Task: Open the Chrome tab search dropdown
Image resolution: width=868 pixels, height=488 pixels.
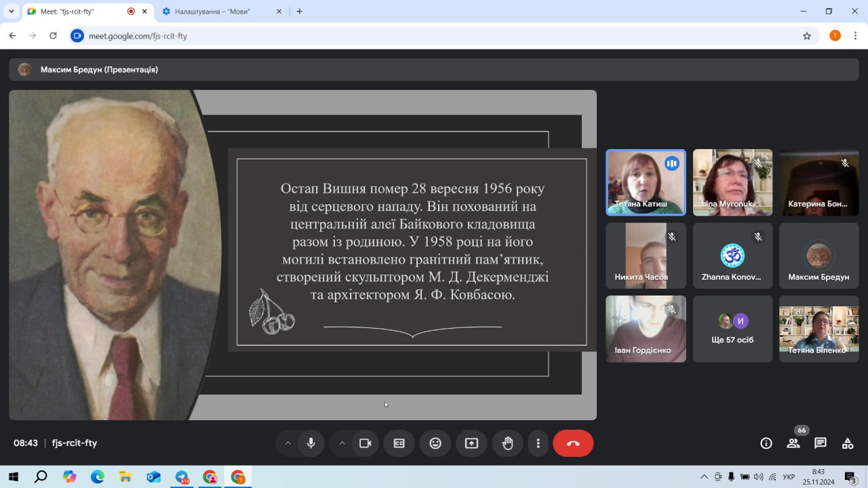Action: click(12, 12)
